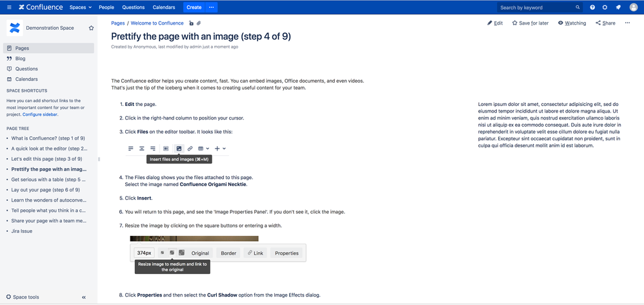Open the administration gear menu
This screenshot has height=305, width=644.
pos(605,7)
